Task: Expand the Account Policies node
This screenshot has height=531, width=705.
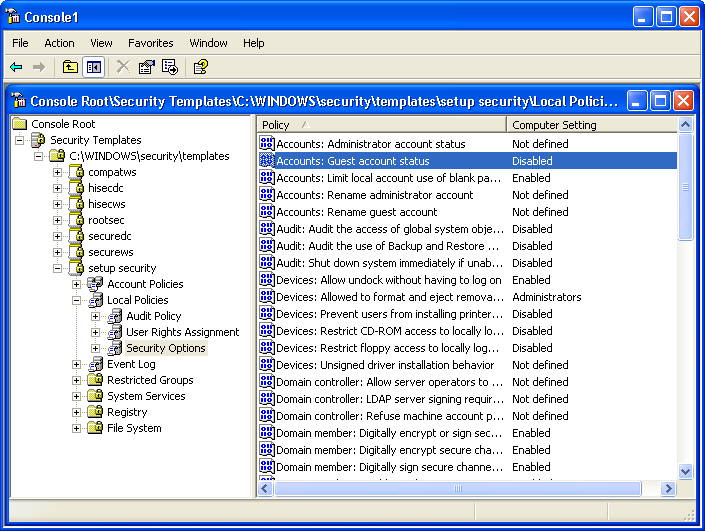Action: [77, 284]
